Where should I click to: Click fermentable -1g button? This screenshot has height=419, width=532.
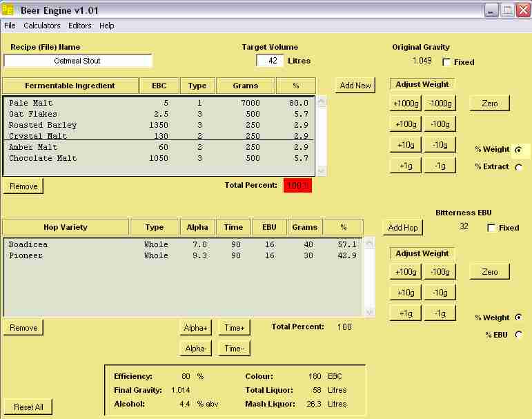[440, 166]
